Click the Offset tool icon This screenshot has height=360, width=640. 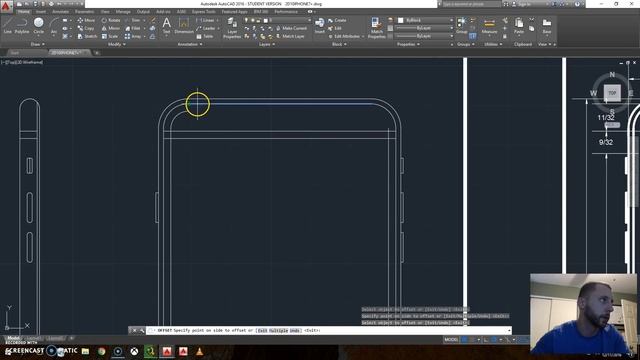152,36
